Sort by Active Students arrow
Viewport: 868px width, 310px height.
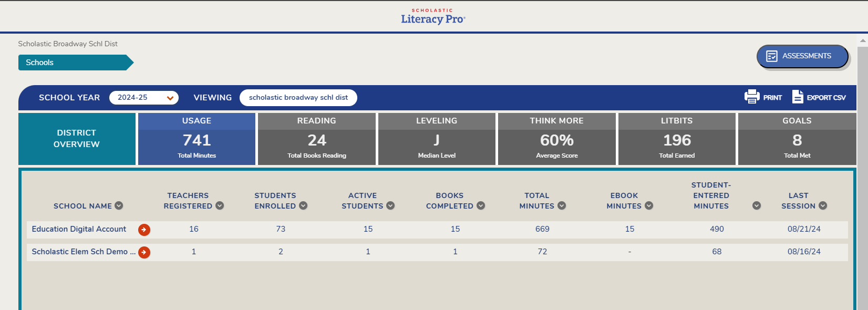point(390,205)
